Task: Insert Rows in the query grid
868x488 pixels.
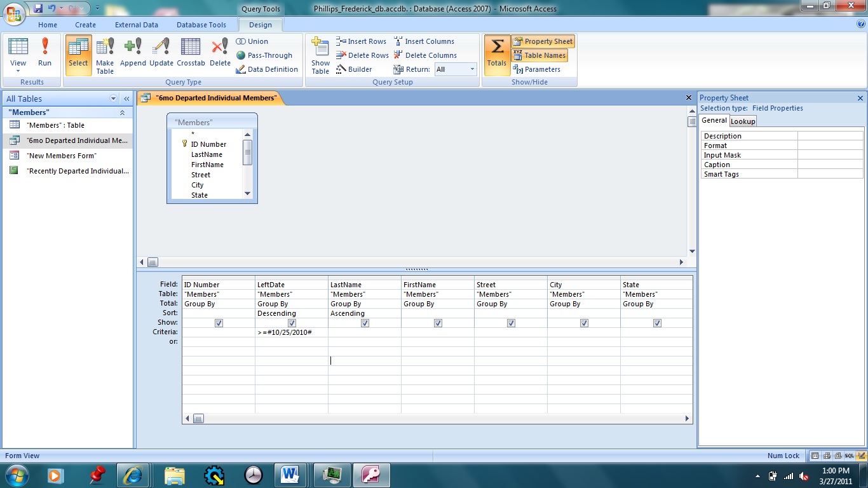Action: (361, 41)
